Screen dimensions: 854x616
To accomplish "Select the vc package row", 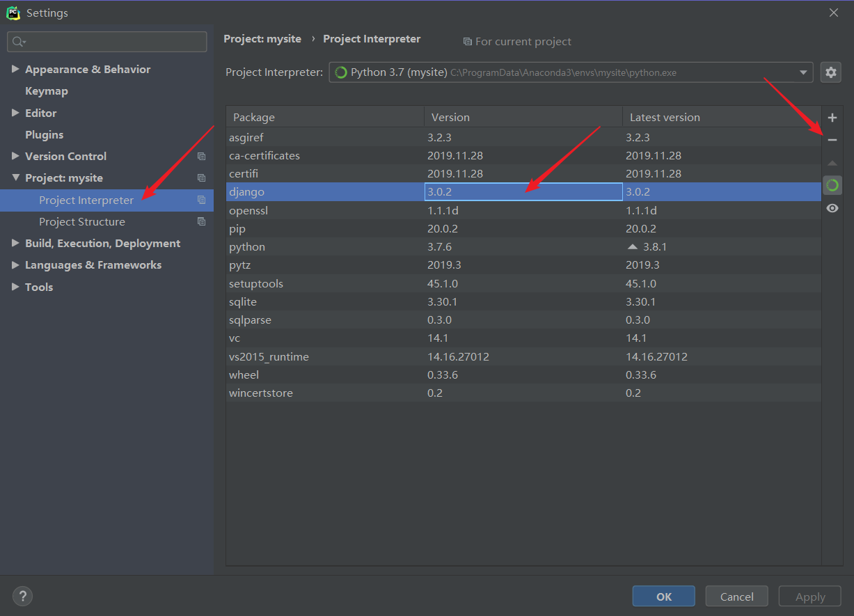I will pyautogui.click(x=523, y=338).
